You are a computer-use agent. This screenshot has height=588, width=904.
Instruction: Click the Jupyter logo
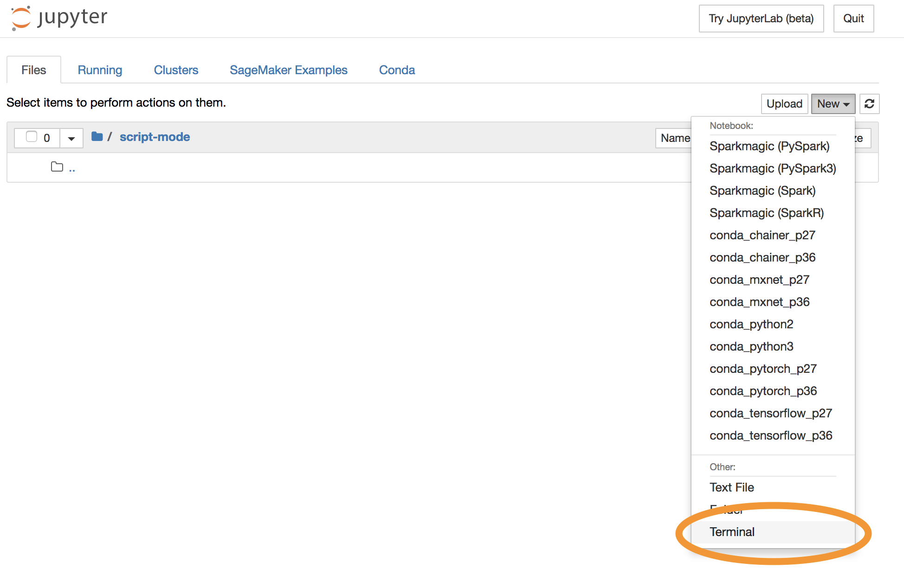59,18
